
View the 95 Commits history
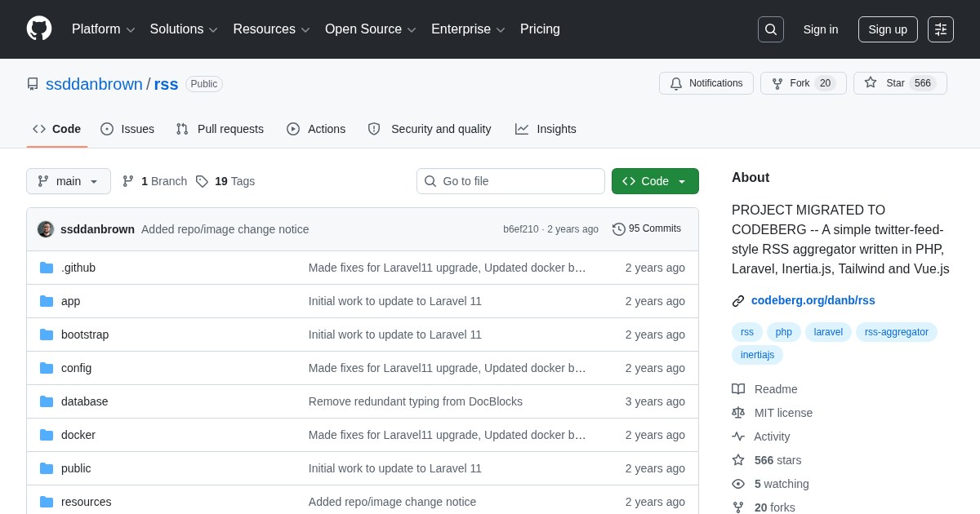pyautogui.click(x=647, y=229)
